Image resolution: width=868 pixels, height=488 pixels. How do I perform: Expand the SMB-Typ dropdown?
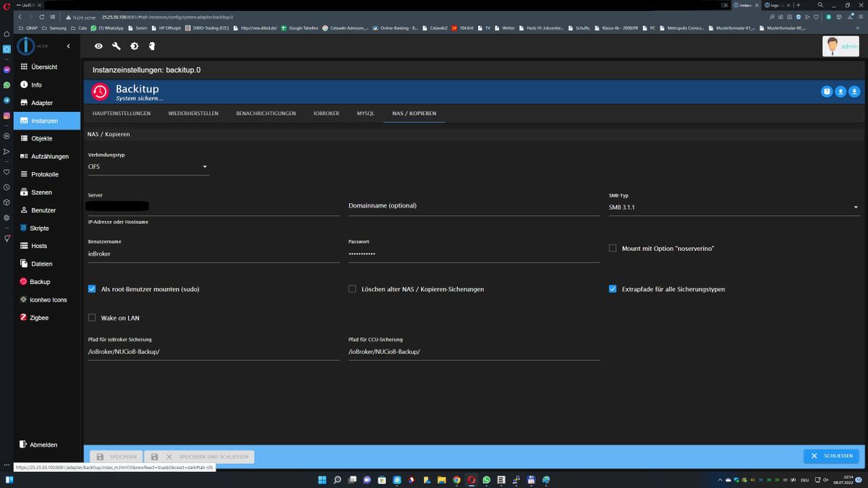[x=733, y=207]
